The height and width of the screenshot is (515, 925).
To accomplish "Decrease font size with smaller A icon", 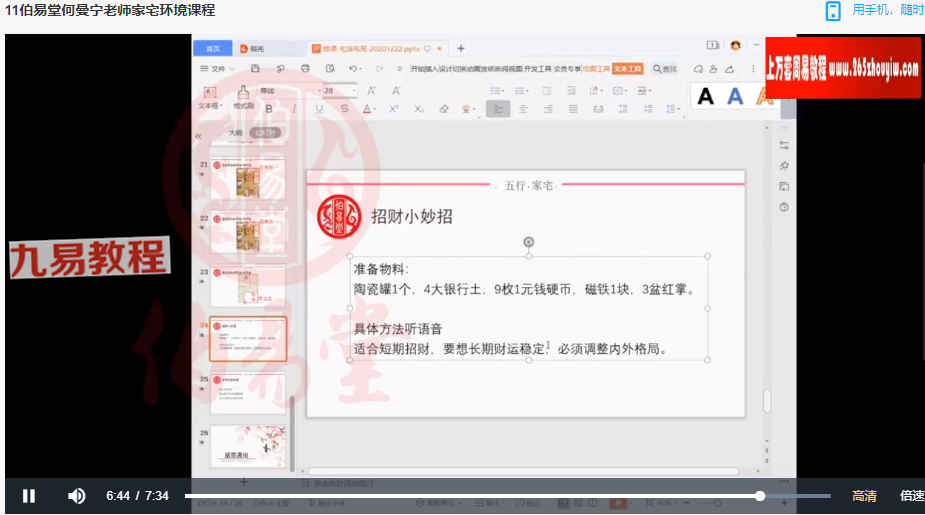I will [396, 90].
